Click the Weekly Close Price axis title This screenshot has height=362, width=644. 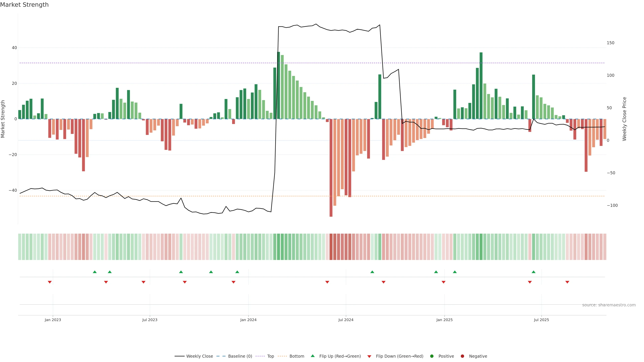(x=625, y=119)
